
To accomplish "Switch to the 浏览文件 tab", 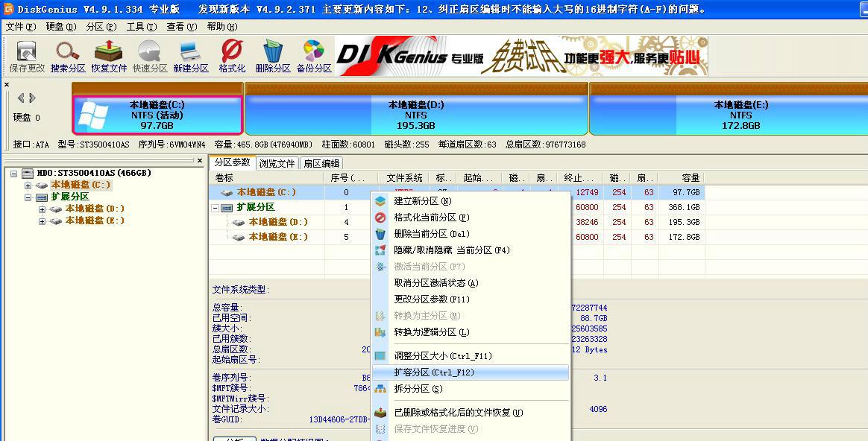I will (277, 163).
